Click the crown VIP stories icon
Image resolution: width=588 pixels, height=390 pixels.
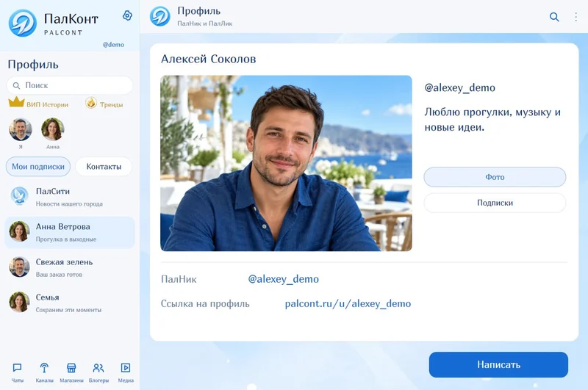[x=16, y=102]
